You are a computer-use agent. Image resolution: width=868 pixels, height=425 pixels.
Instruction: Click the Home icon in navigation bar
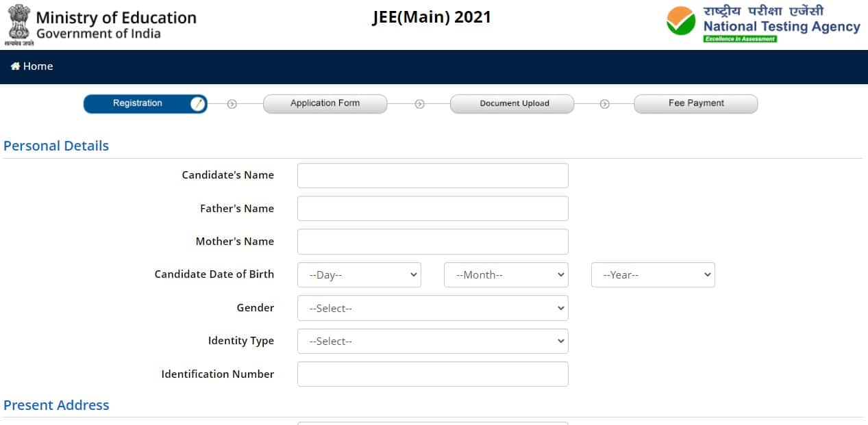(15, 66)
